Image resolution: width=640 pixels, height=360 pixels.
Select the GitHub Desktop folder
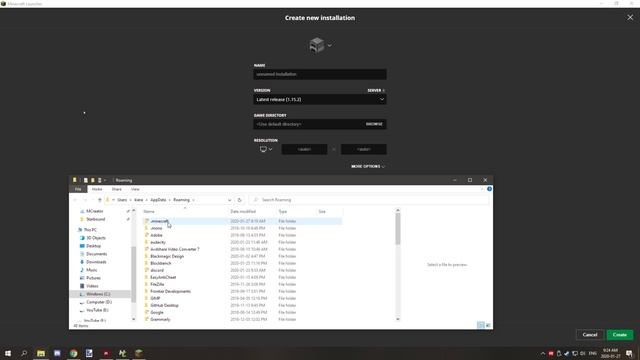click(x=164, y=305)
